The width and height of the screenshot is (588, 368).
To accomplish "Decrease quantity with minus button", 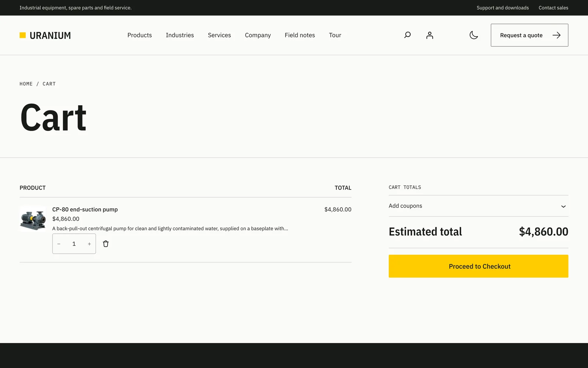I will click(59, 244).
